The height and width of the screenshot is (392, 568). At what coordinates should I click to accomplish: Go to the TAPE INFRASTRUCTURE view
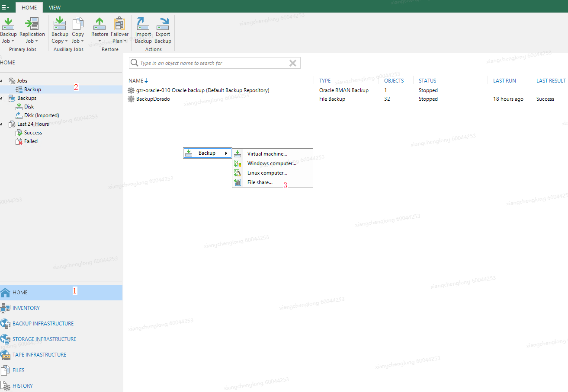pyautogui.click(x=39, y=354)
